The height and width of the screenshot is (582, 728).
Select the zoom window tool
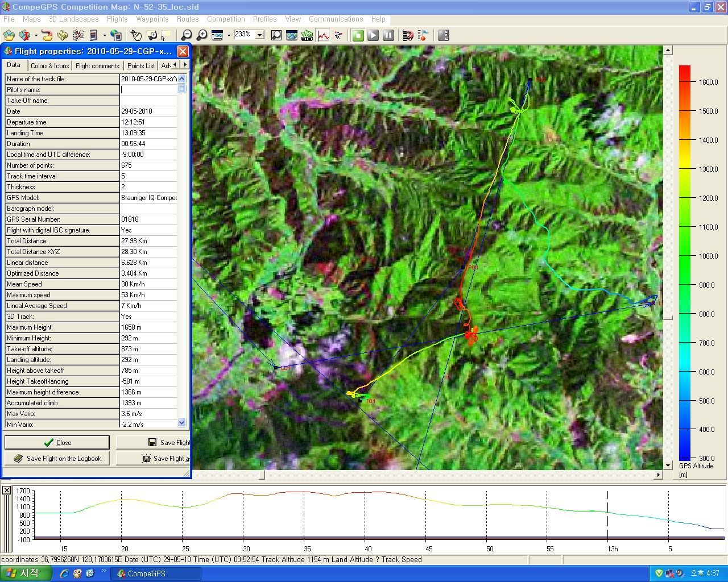click(151, 35)
